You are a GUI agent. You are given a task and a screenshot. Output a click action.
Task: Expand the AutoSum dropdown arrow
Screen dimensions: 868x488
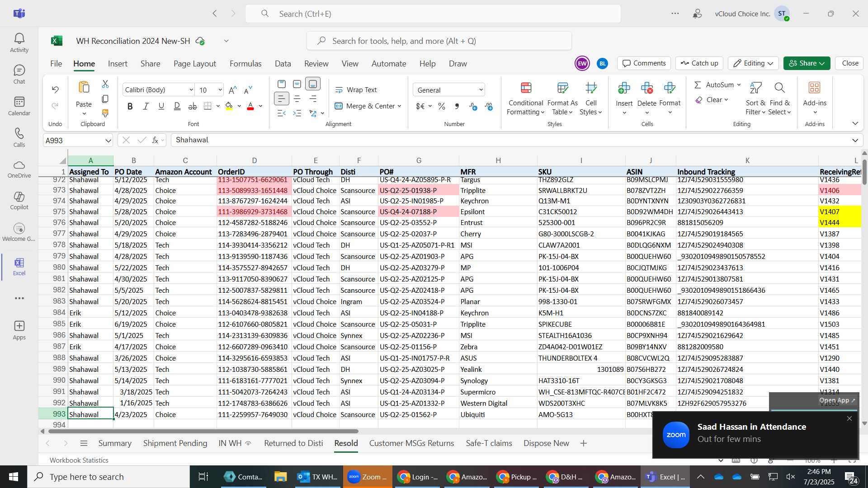(739, 85)
